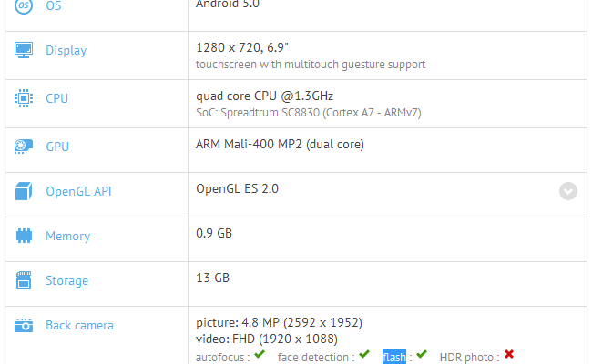The height and width of the screenshot is (364, 592).
Task: Click the autofocus green checkmark
Action: click(260, 354)
